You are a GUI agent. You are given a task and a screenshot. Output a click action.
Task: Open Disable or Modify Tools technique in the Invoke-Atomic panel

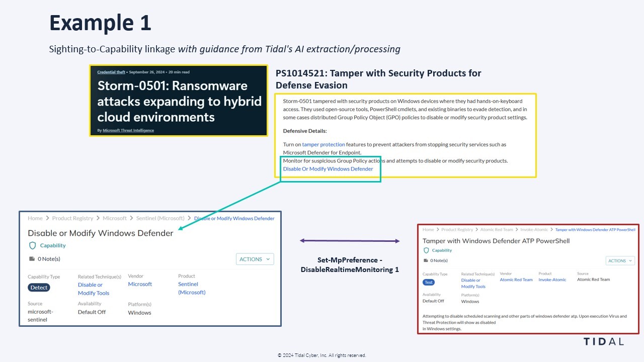[473, 283]
